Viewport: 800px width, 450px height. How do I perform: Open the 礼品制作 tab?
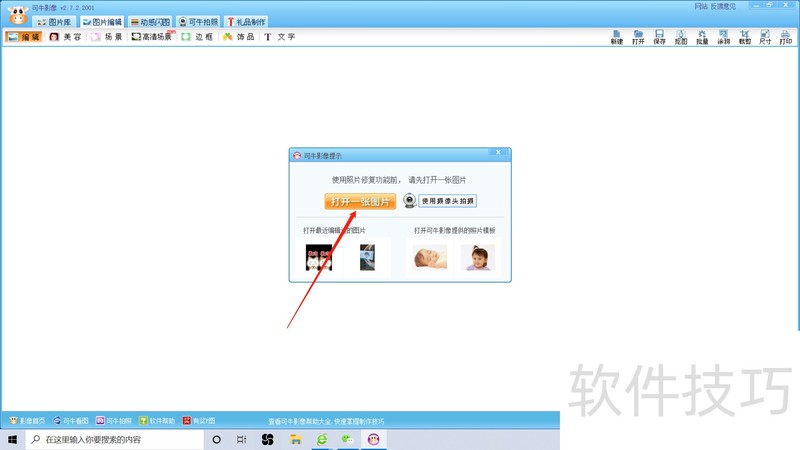coord(246,22)
